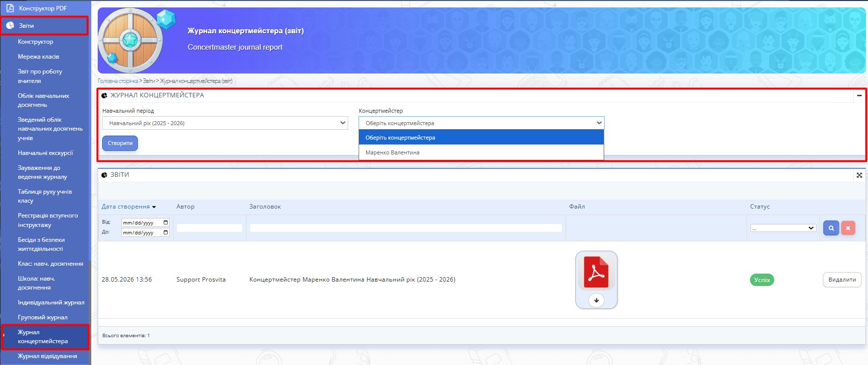868x365 pixels.
Task: Select Оберіть концертмейстера option in list
Action: tap(481, 138)
